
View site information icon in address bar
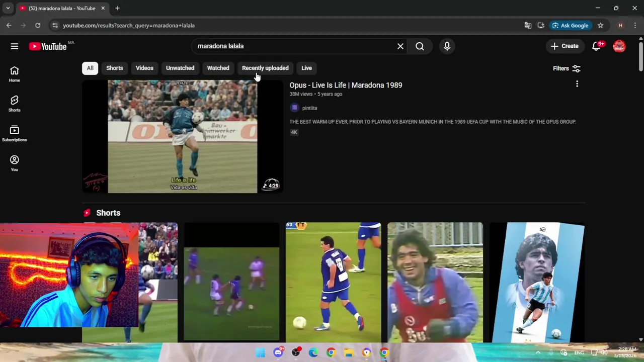click(x=55, y=25)
